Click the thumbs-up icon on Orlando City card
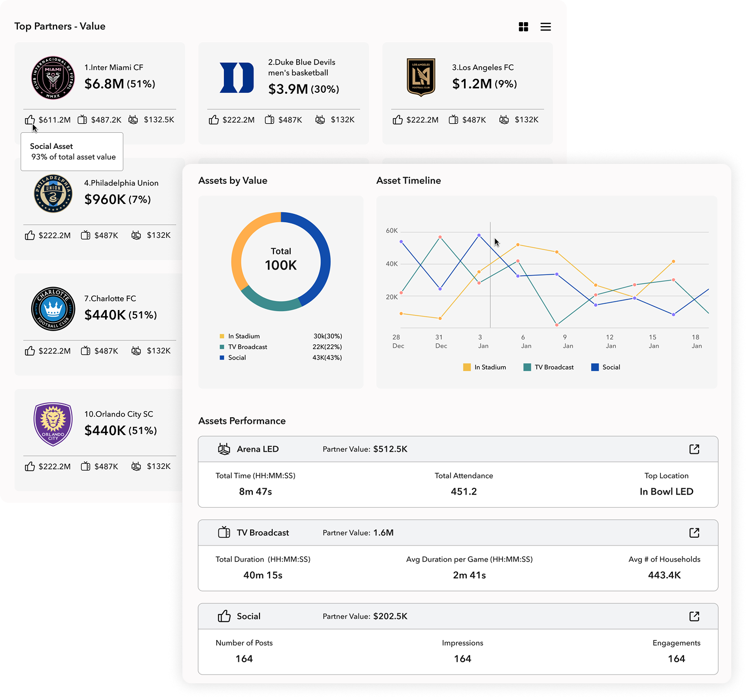This screenshot has height=700, width=748. coord(30,466)
